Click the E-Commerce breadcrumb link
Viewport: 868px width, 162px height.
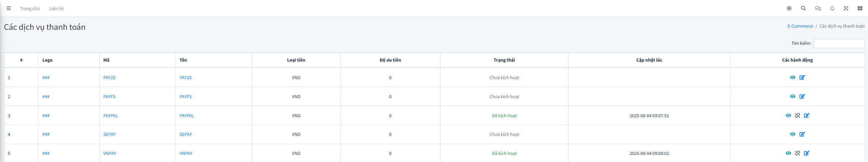click(x=800, y=26)
